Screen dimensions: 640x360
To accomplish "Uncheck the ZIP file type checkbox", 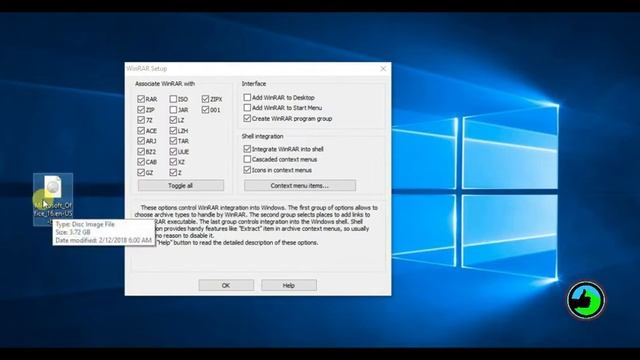I will (x=141, y=109).
